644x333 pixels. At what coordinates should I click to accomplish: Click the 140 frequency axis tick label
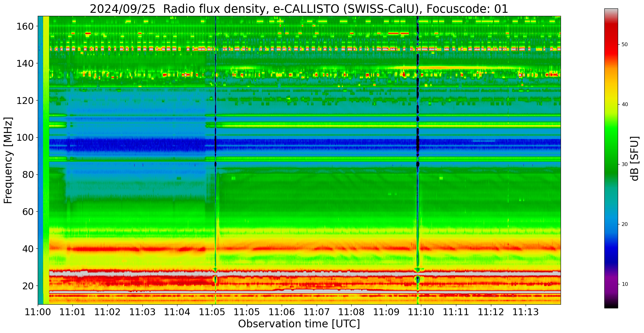click(25, 64)
